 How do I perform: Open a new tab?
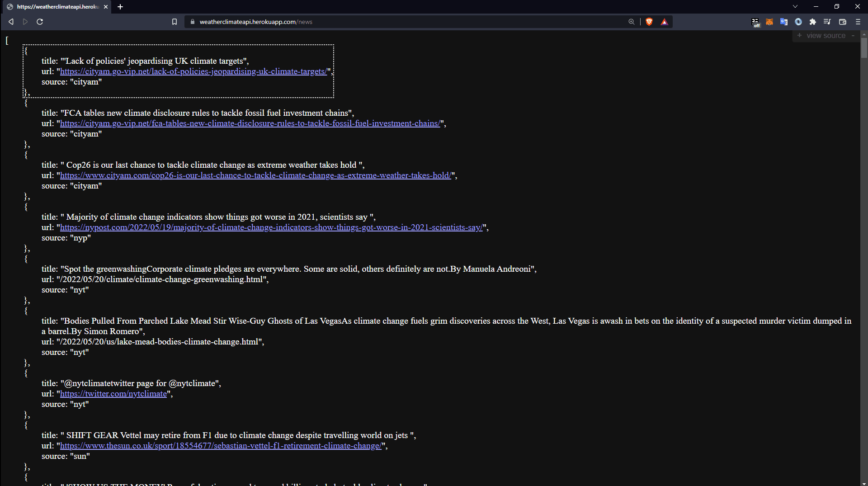click(x=120, y=7)
